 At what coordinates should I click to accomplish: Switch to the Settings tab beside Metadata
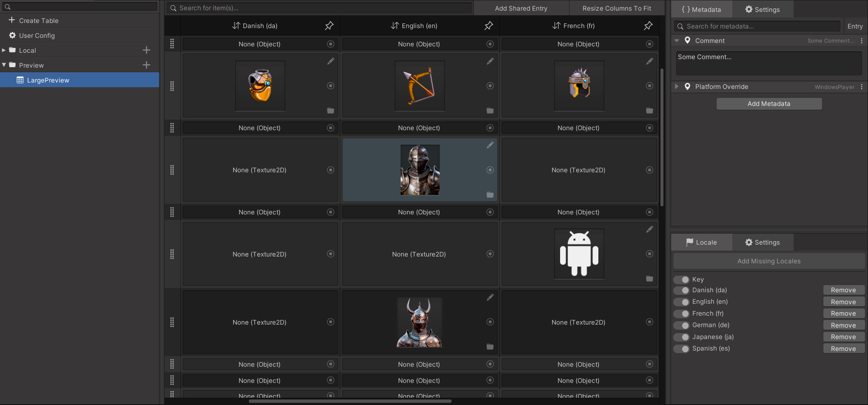(x=763, y=9)
